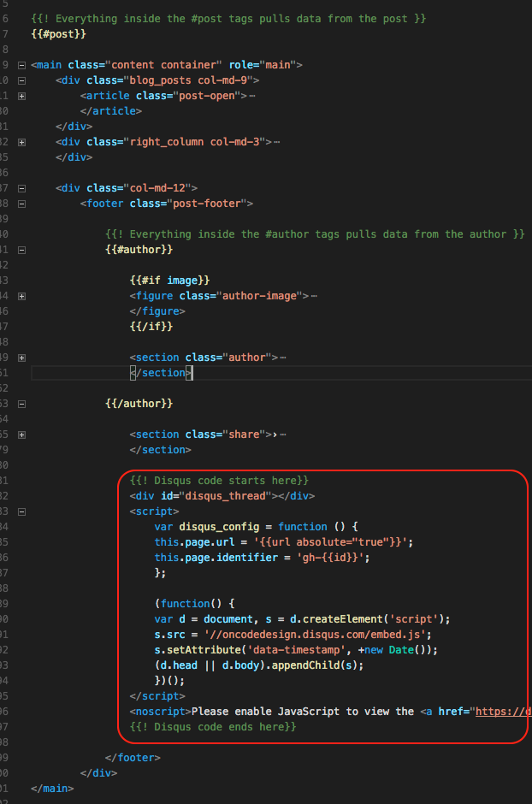Click the this.page.identifier 'gh-{{id}}' line
This screenshot has height=804, width=532.
pos(262,558)
